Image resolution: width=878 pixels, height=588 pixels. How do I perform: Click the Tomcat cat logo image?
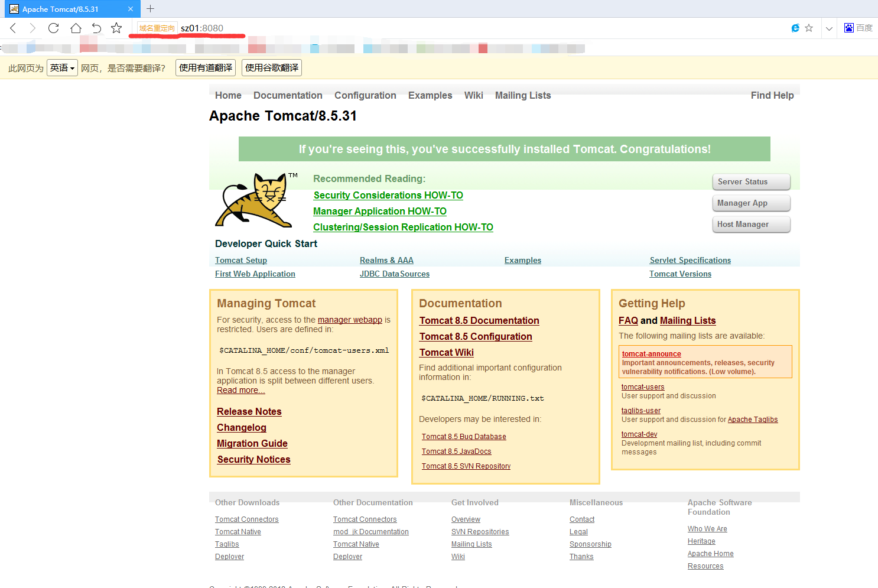255,200
